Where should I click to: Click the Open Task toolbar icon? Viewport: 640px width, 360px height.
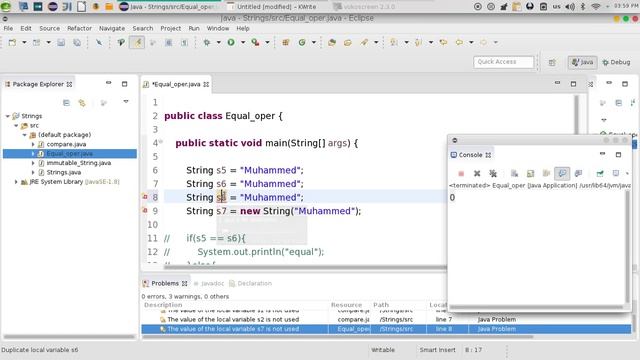coord(348,42)
